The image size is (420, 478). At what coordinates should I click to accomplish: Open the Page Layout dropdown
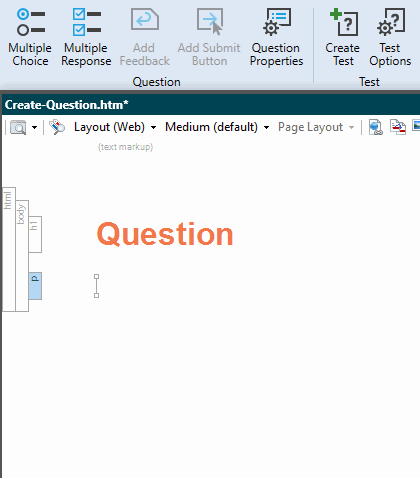click(316, 127)
